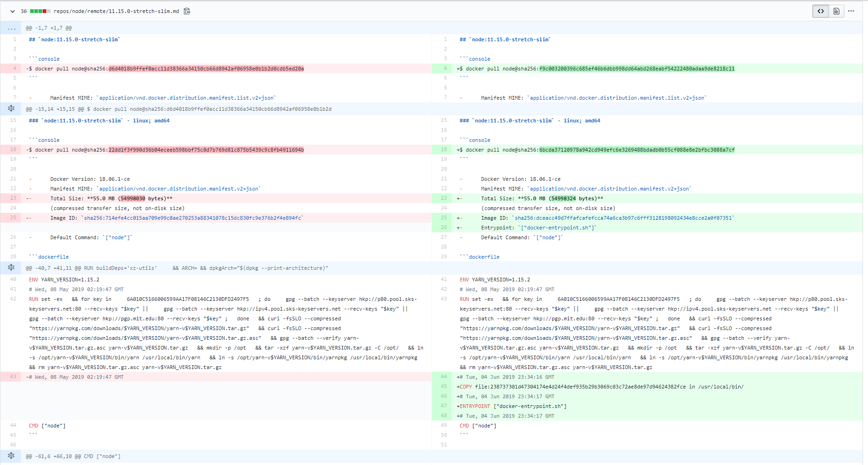
Task: Switch to source diff view
Action: point(820,11)
